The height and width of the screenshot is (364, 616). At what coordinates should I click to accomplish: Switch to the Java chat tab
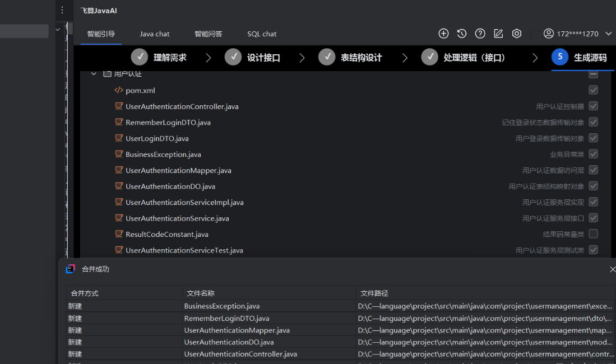pyautogui.click(x=155, y=34)
